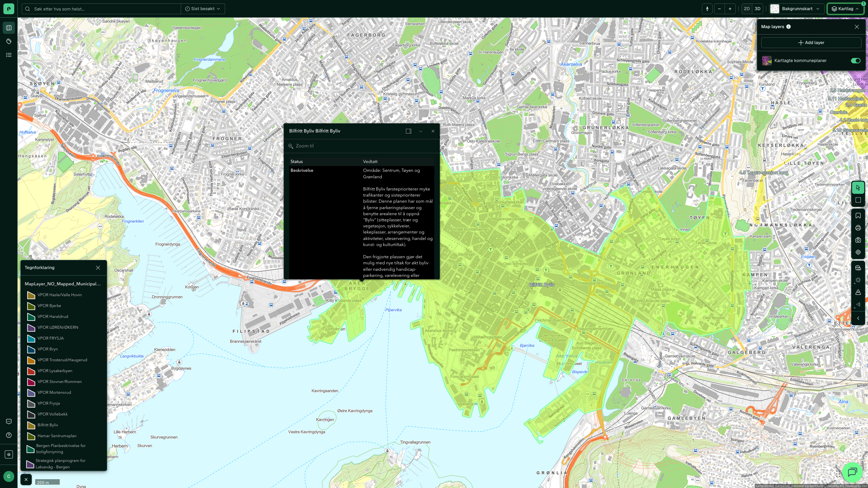Viewport: 868px width, 488px height.
Task: Open the bookmarks tool
Action: click(858, 216)
